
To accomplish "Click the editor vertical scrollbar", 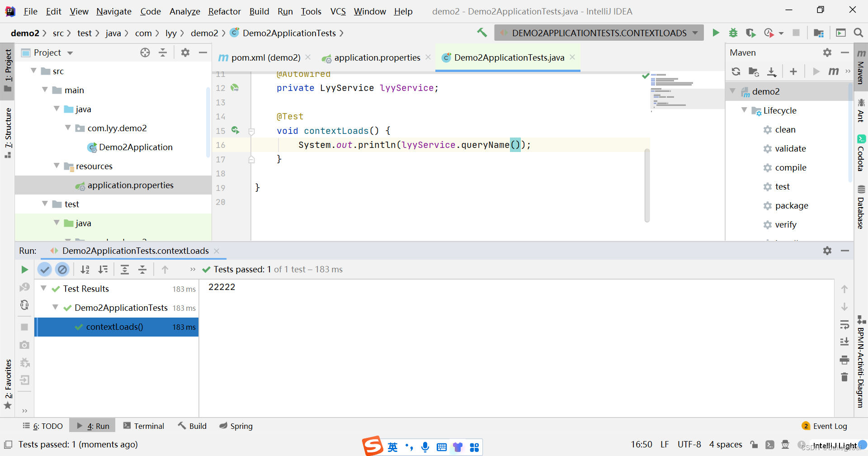I will coord(647,185).
